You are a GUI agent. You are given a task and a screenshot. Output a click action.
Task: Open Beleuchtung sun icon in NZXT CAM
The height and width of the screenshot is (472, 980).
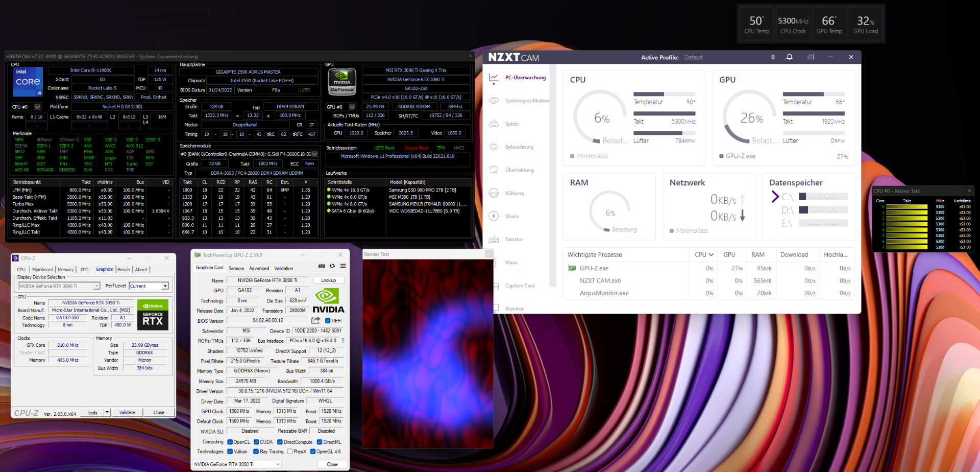coord(494,147)
